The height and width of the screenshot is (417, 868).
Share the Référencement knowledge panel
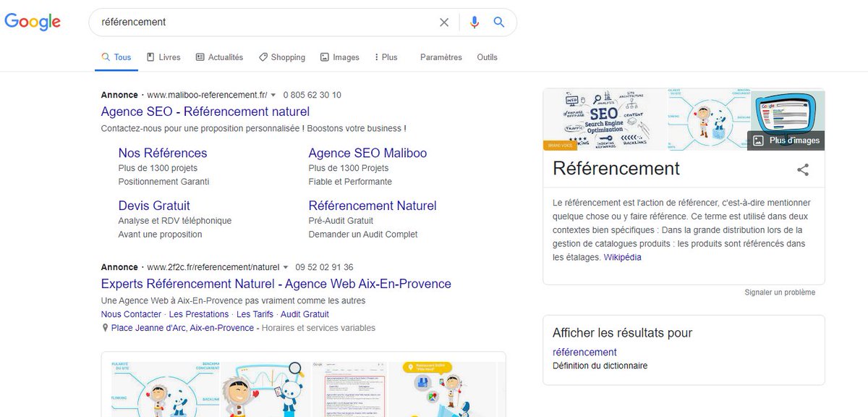[803, 170]
